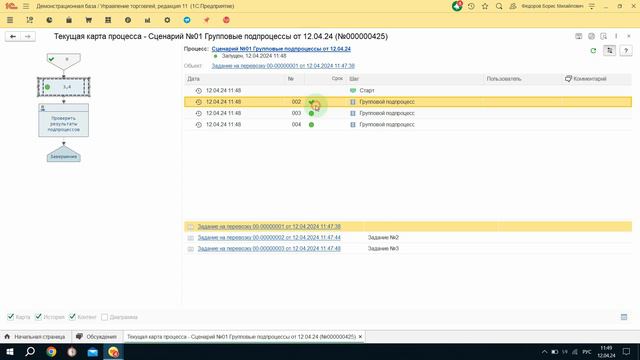This screenshot has height=360, width=640.
Task: Select row 003 Групповой подпроцесс
Action: [x=408, y=113]
